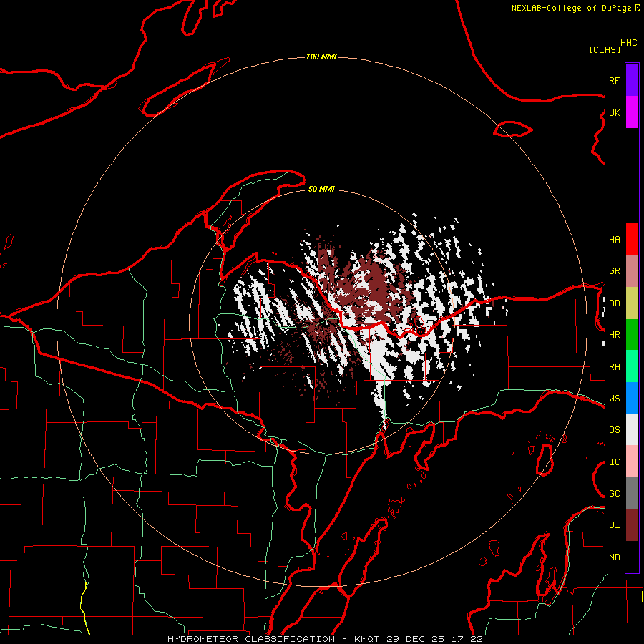Click the "29 DEC 25" date stamp

coord(415,639)
